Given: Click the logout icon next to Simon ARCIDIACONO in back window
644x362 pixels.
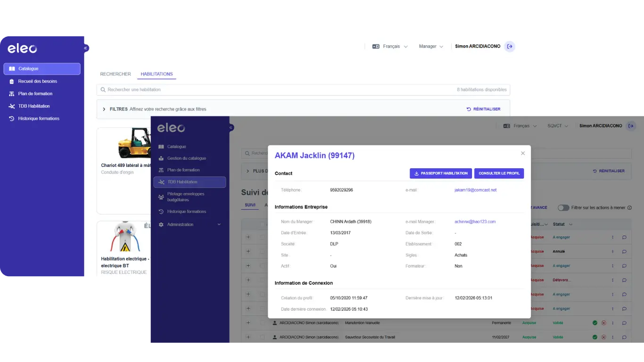Looking at the screenshot, I should tap(510, 46).
